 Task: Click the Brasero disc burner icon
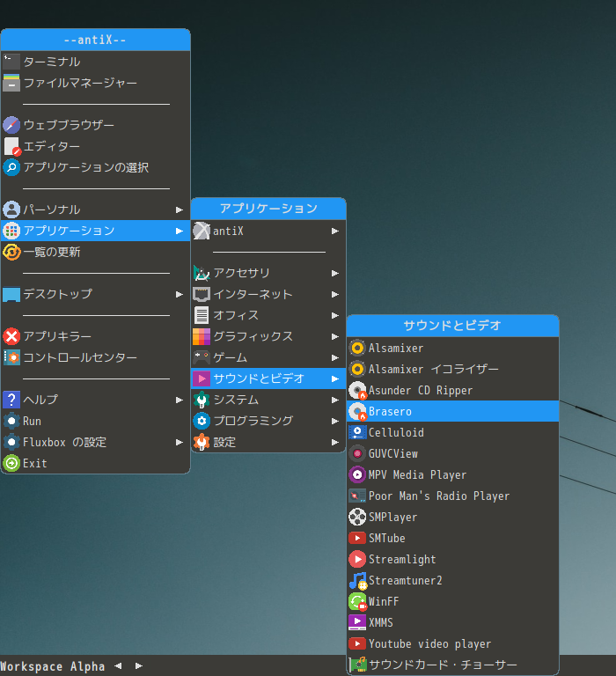(x=357, y=411)
